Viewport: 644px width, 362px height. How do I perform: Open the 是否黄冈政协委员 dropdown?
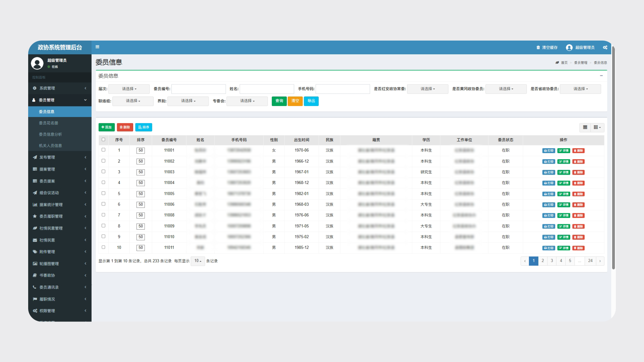click(506, 89)
